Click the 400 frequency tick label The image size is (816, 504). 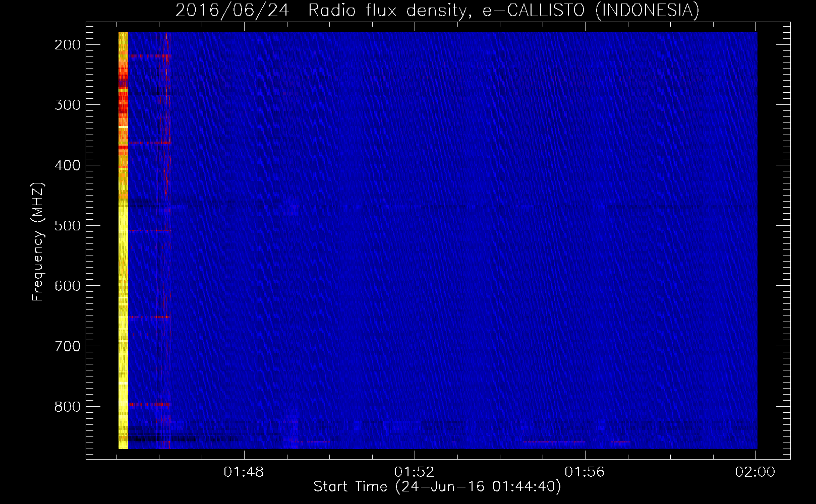(x=68, y=165)
